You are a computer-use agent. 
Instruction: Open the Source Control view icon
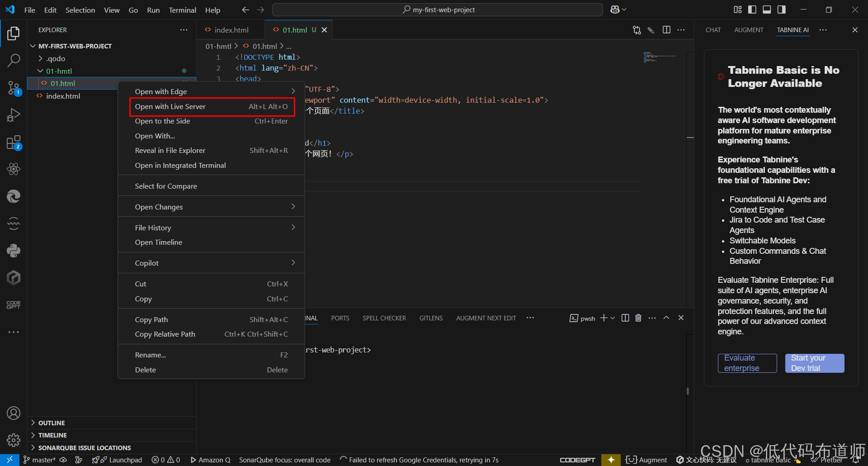[x=14, y=88]
